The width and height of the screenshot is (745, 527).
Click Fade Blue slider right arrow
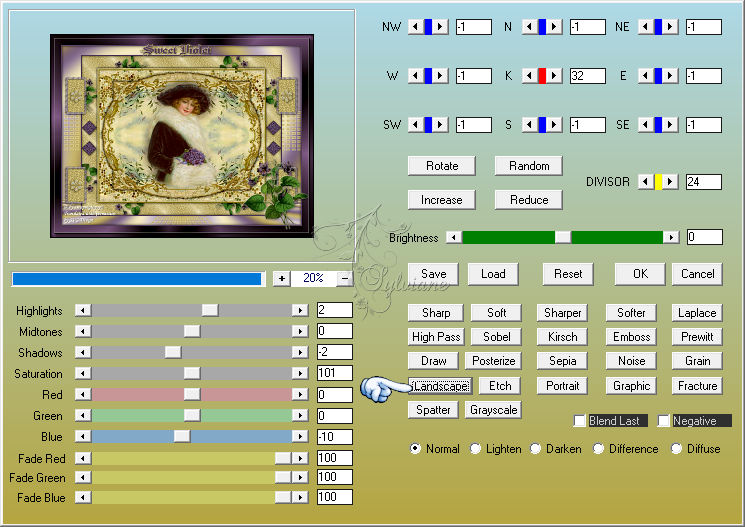tap(300, 497)
